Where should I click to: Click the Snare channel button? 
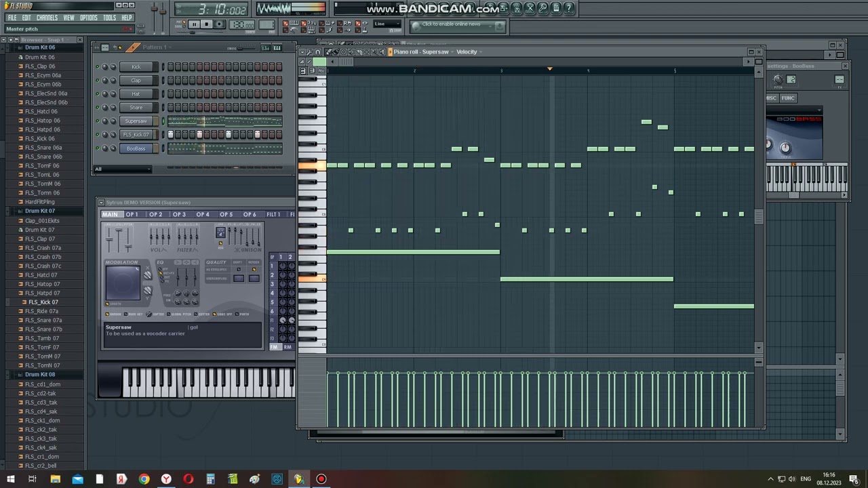pyautogui.click(x=136, y=107)
